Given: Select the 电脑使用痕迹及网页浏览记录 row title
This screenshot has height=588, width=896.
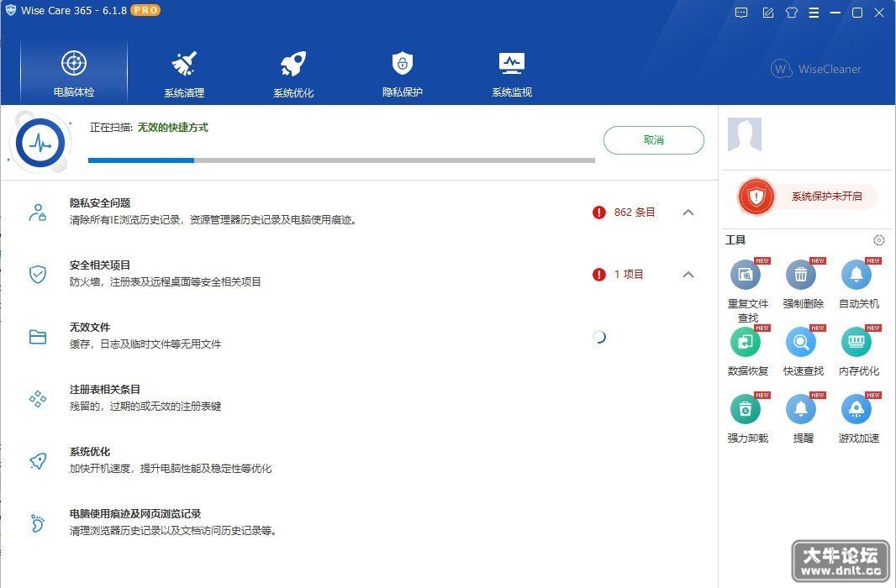Looking at the screenshot, I should [x=135, y=514].
